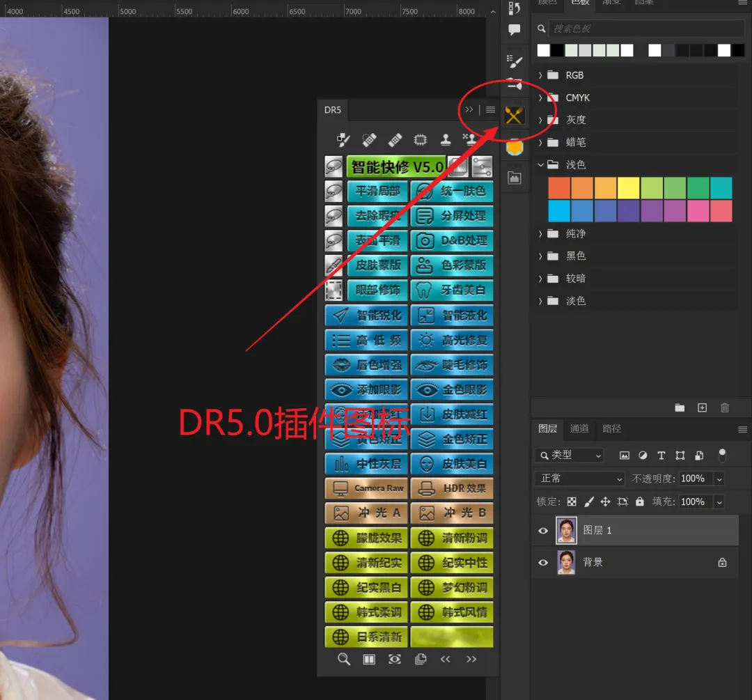This screenshot has height=700, width=752.
Task: Click the 智能液化 button
Action: [452, 316]
